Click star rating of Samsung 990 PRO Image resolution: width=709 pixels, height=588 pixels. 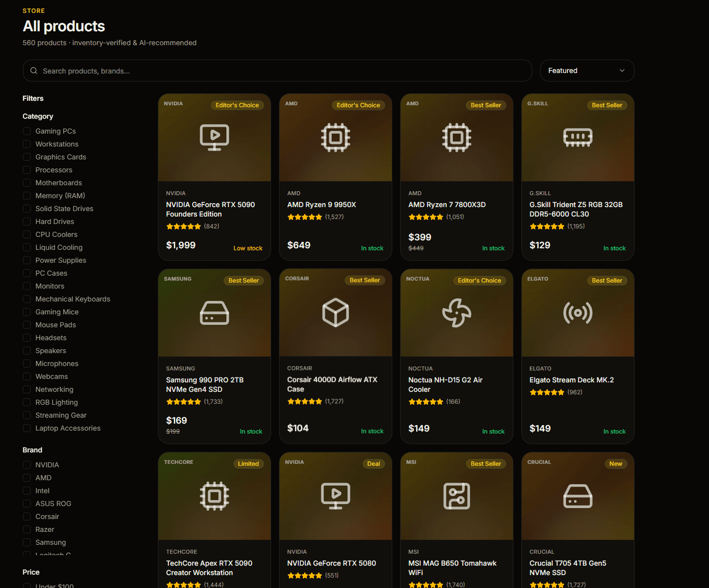tap(184, 402)
